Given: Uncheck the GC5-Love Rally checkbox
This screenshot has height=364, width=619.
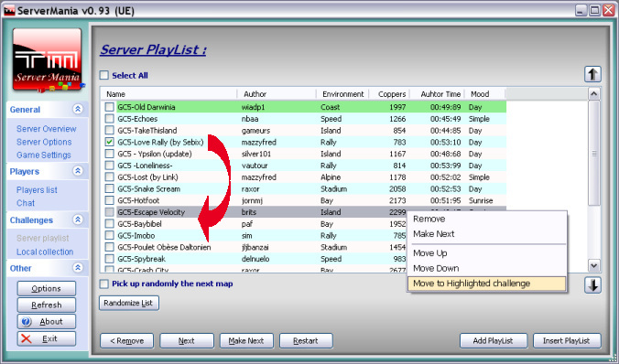Looking at the screenshot, I should (109, 142).
